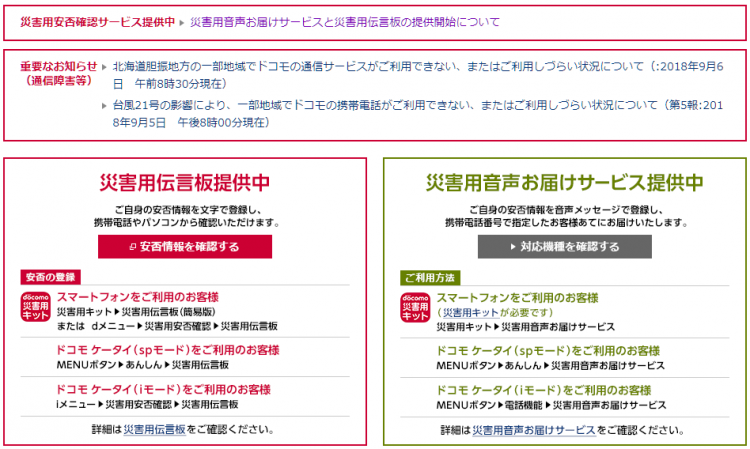750x449 pixels.
Task: Click the ご利用方法 green label
Action: pos(430,278)
